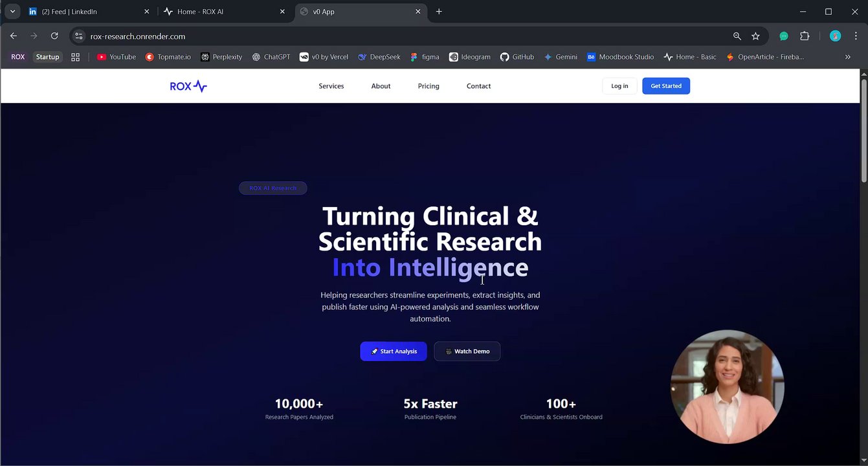Screen dimensions: 868x466
Task: Go forward with browser forward arrow
Action: [x=34, y=36]
